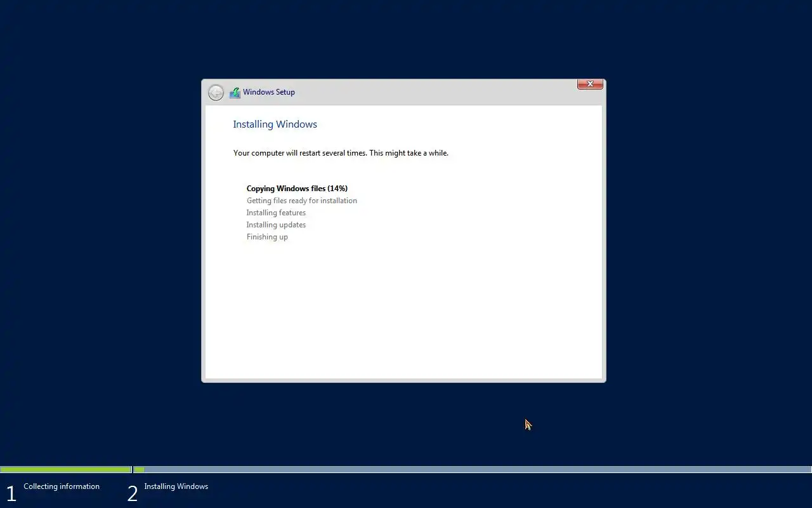Click the stage number 2

(x=133, y=493)
